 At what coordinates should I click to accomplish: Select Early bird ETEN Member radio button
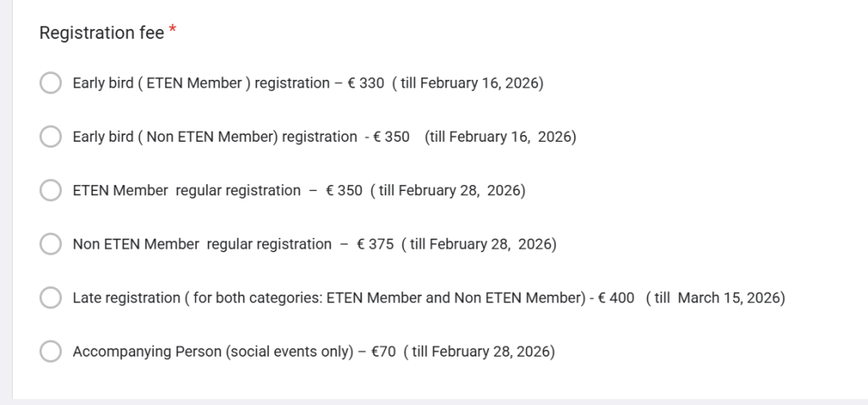point(51,83)
